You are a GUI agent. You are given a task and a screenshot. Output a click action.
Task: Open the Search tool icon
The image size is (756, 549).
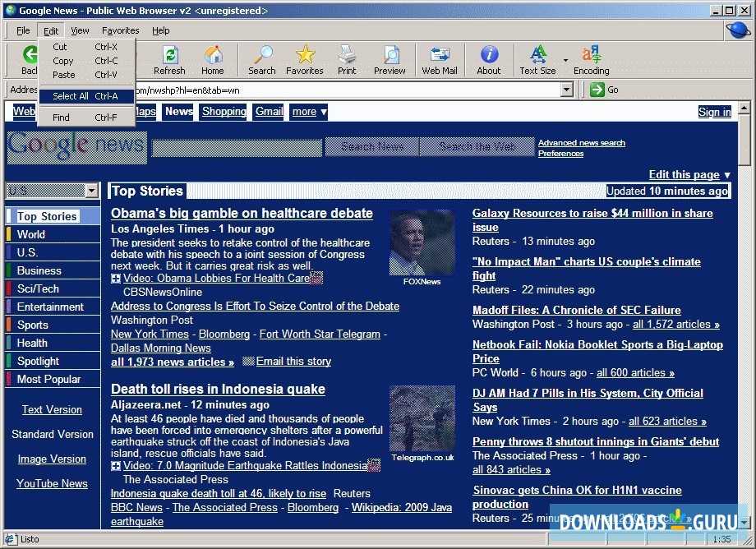click(x=260, y=58)
